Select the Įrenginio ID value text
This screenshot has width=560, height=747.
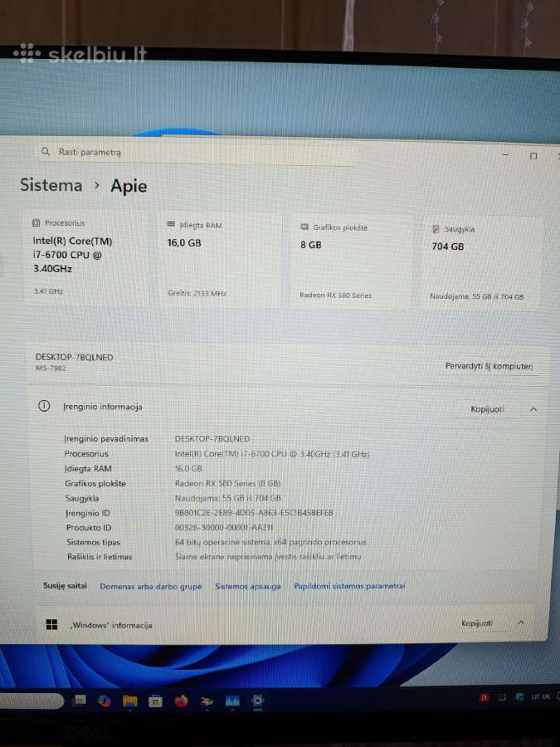click(254, 513)
